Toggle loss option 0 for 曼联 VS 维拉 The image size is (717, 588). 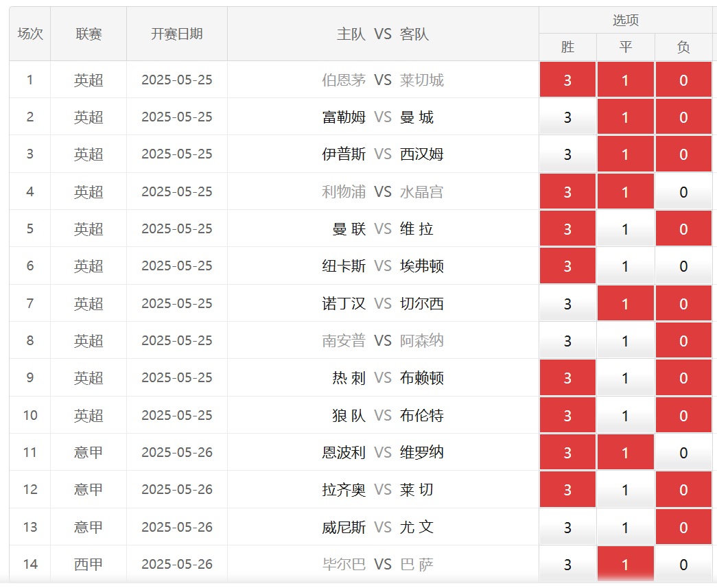pos(683,228)
